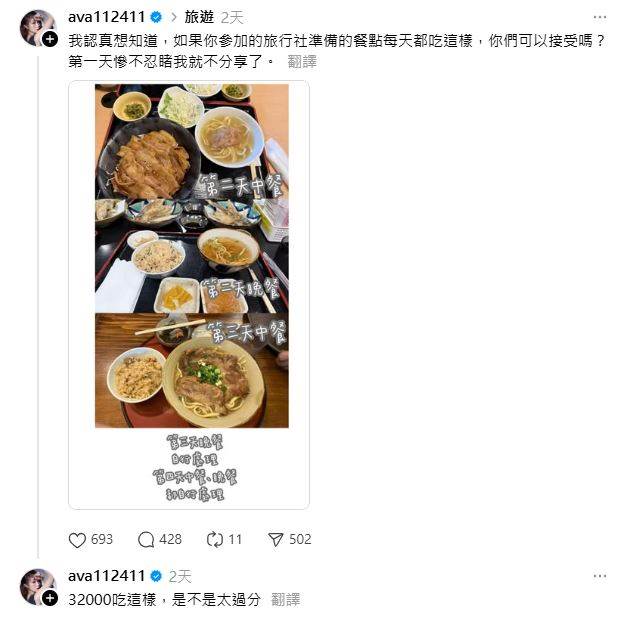Open the 旅遊 topic tag
This screenshot has width=619, height=622.
(199, 17)
